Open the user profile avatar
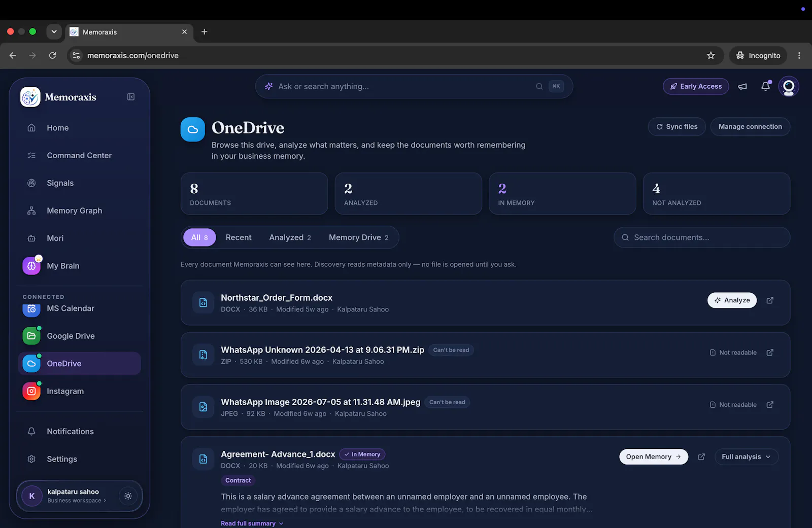This screenshot has height=528, width=812. click(x=789, y=86)
